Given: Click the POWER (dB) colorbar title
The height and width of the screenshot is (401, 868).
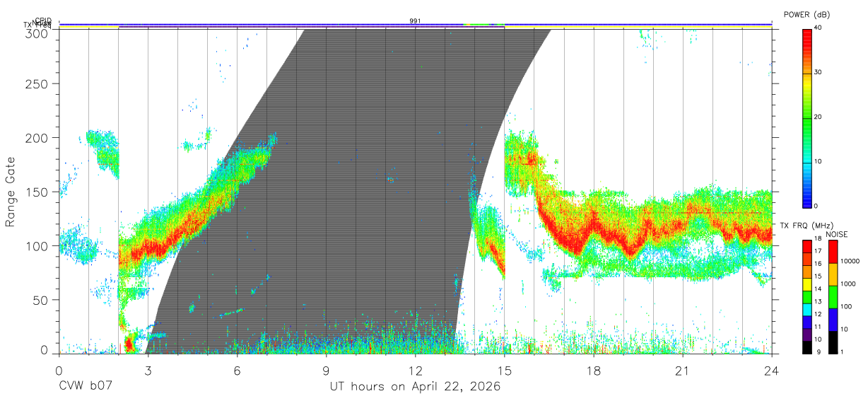Looking at the screenshot, I should pyautogui.click(x=807, y=15).
